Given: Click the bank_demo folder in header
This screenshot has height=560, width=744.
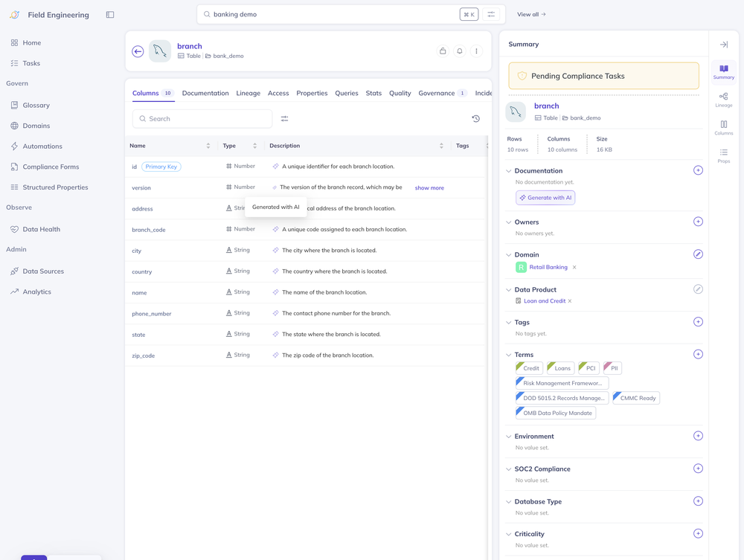Looking at the screenshot, I should 225,56.
